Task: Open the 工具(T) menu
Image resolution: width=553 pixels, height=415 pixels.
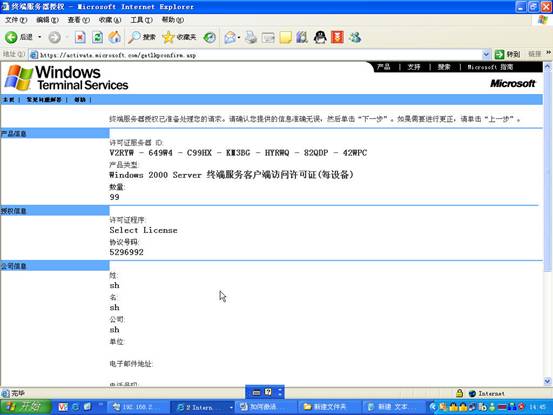Action: click(141, 20)
